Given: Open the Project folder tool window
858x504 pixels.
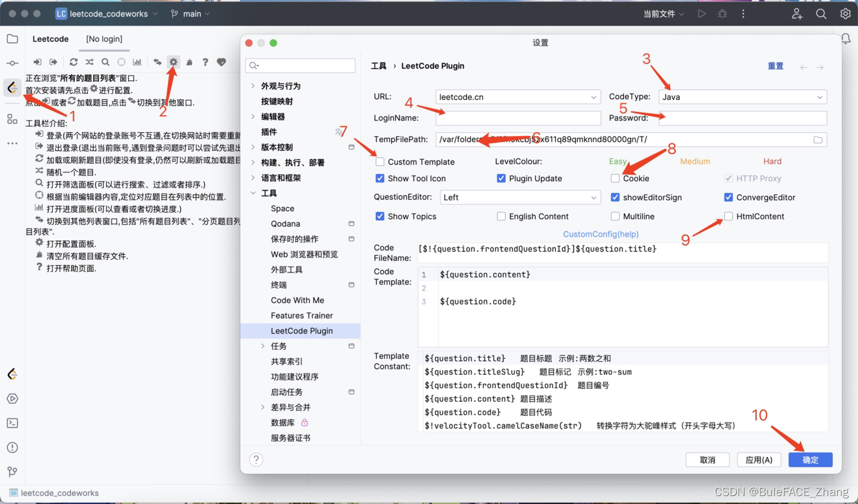Looking at the screenshot, I should tap(12, 39).
